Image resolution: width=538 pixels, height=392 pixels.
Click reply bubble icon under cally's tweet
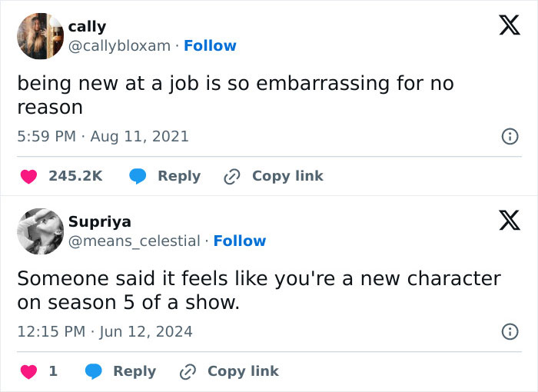(x=138, y=176)
